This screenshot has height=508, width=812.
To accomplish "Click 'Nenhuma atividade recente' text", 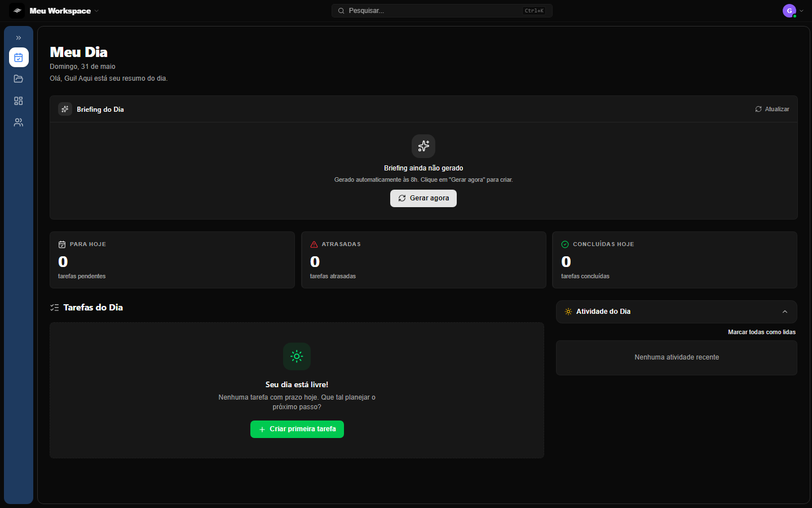I will (x=677, y=357).
